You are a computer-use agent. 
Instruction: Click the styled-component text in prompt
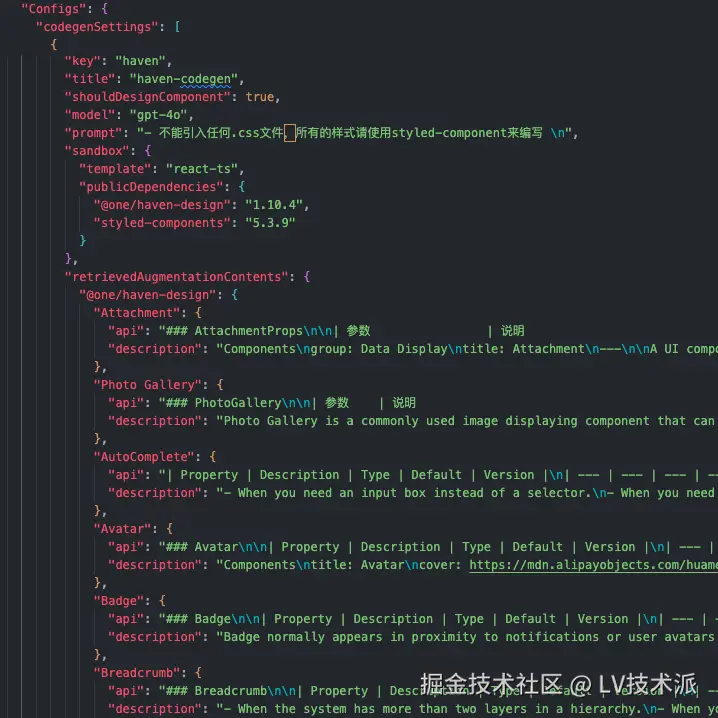click(449, 133)
